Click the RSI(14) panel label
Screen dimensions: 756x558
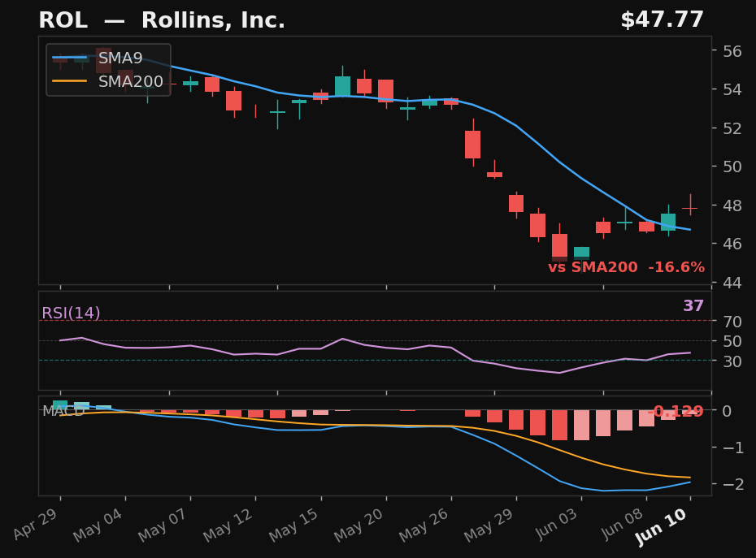[x=71, y=314]
